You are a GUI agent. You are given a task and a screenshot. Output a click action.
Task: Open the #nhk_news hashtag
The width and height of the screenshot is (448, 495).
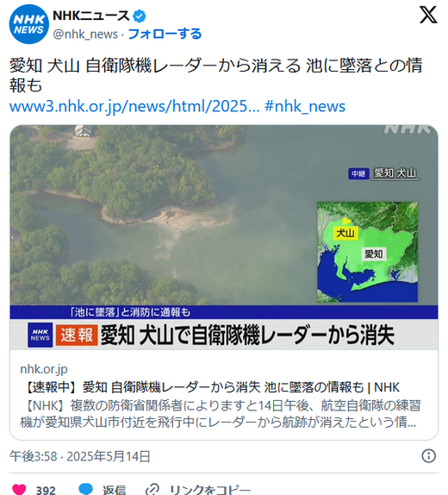[x=305, y=106]
